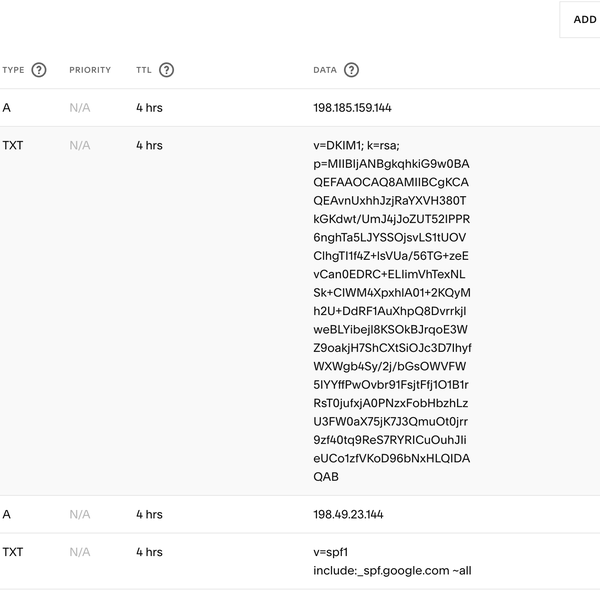Click the A type for 198.49.23.144 record

point(7,514)
